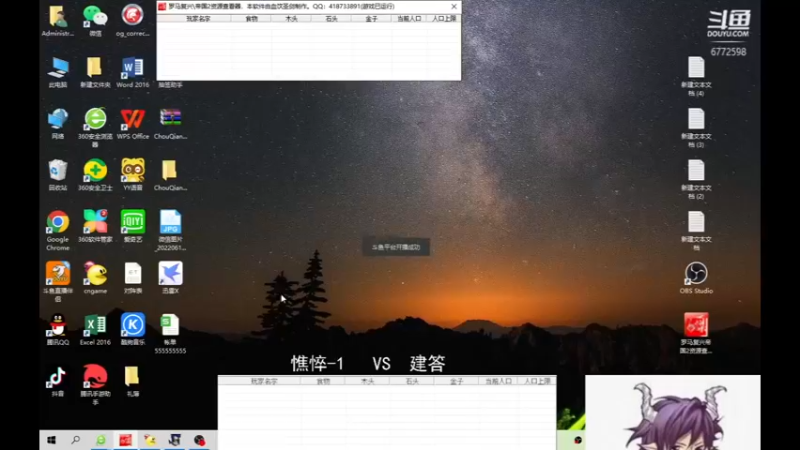Click the taskbar search magnifier

coord(76,440)
